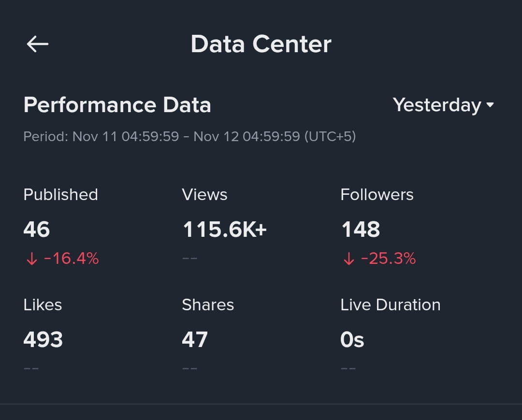Open the Live Duration metric label
The height and width of the screenshot is (420, 522).
[x=390, y=305]
